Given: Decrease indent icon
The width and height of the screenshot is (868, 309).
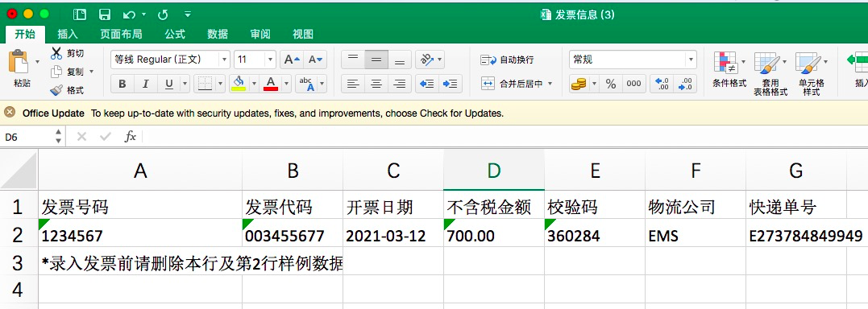Looking at the screenshot, I should point(427,84).
